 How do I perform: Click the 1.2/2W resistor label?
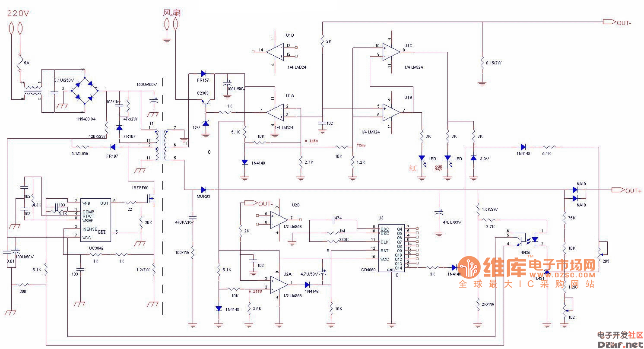pyautogui.click(x=143, y=270)
